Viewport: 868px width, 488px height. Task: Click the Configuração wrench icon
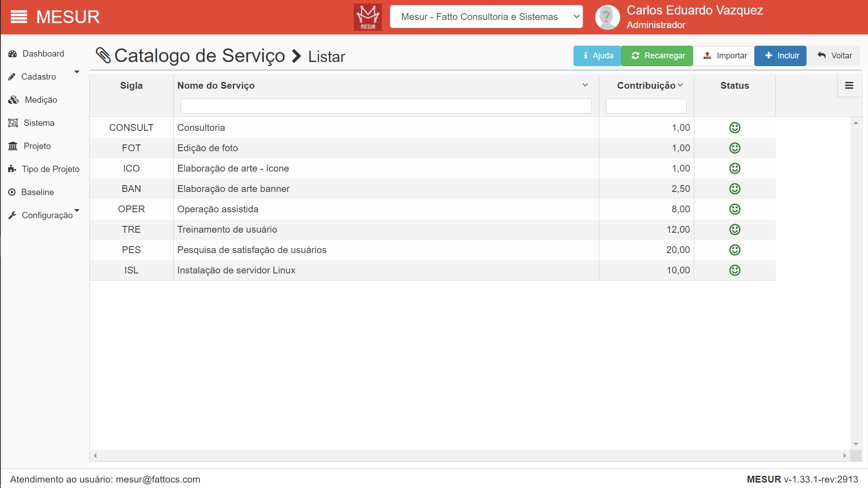pos(12,215)
